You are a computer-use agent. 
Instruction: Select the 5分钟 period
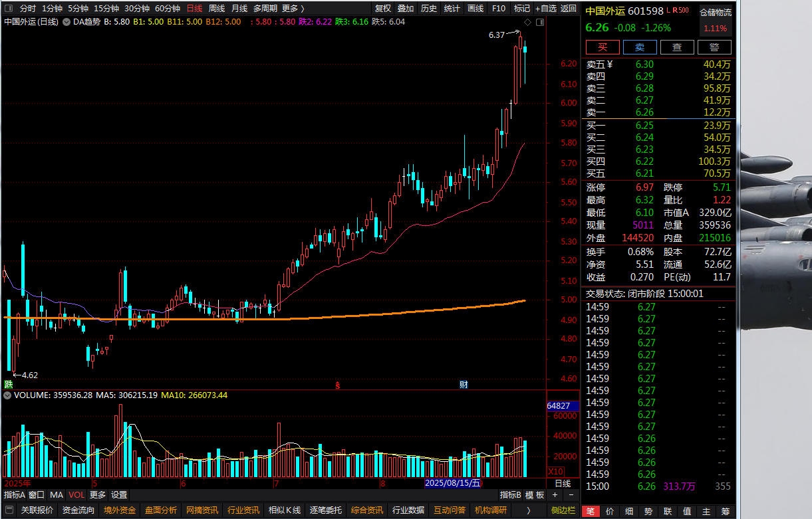pos(78,9)
